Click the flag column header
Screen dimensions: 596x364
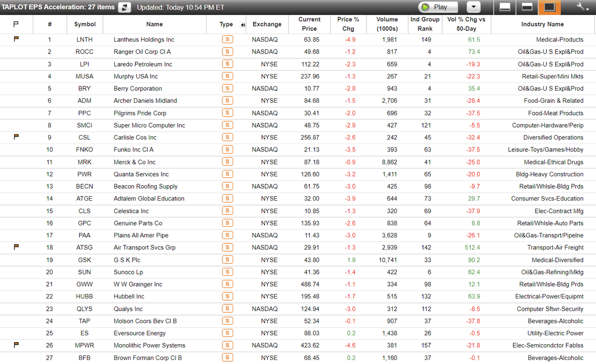pos(16,24)
